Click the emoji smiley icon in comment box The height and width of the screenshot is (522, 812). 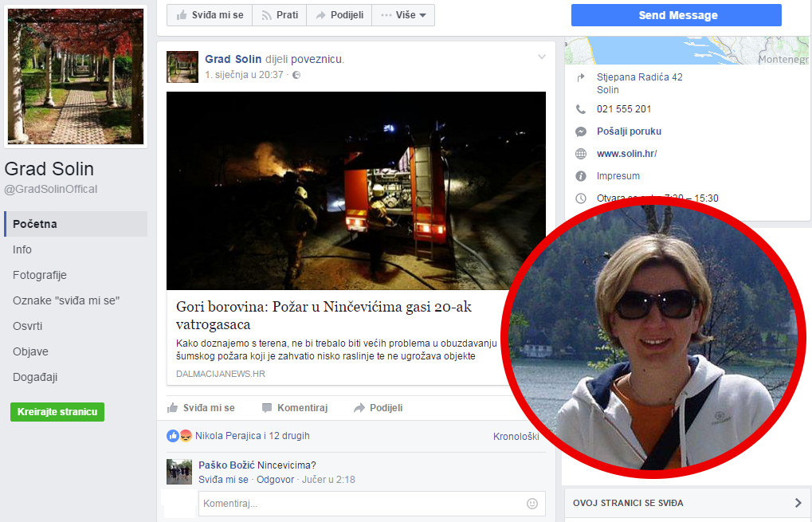click(532, 504)
